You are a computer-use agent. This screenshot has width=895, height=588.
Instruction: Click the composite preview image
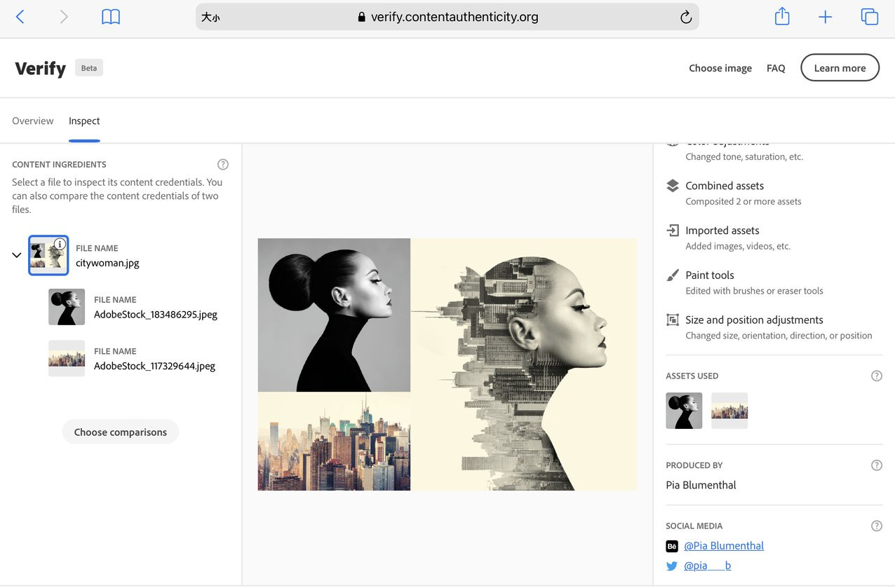pyautogui.click(x=447, y=364)
